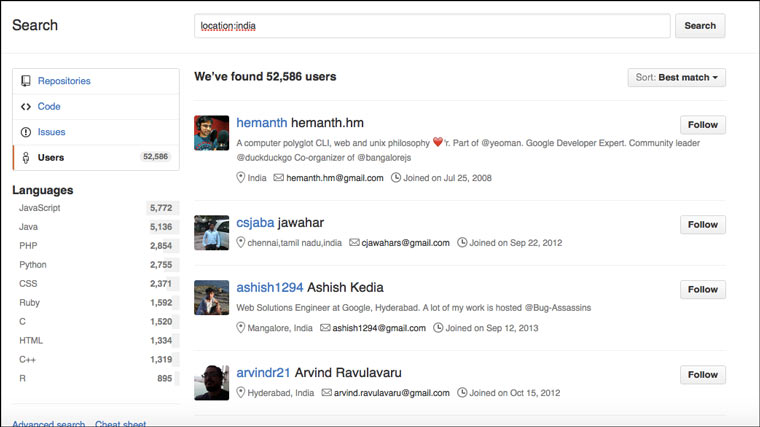760x427 pixels.
Task: Filter by PHP language
Action: [x=96, y=246]
